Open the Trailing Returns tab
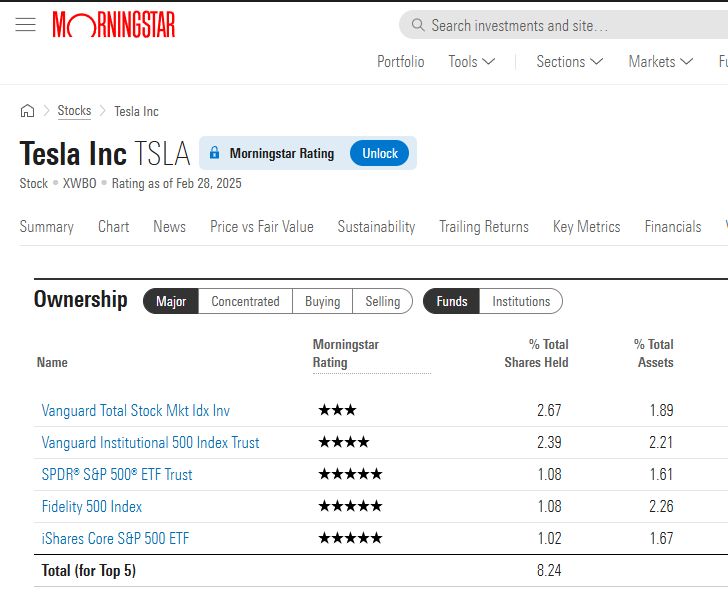Viewport: 728px width, 593px height. (x=484, y=227)
